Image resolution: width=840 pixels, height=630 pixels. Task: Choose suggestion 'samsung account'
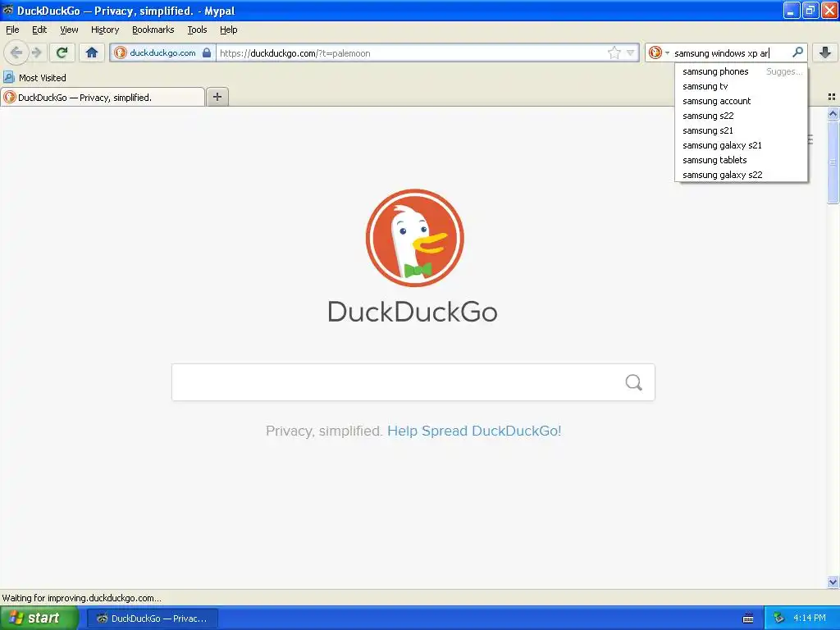pyautogui.click(x=741, y=101)
